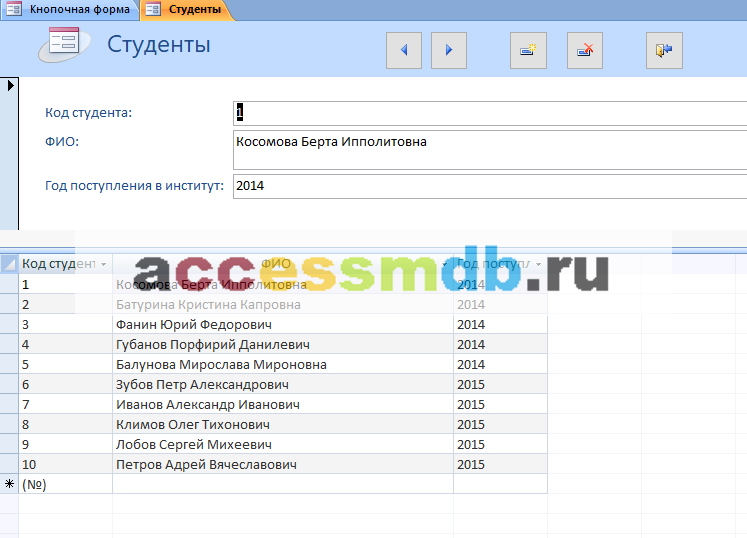Click code cell 5 in datasheet
The image size is (747, 538).
(x=65, y=365)
